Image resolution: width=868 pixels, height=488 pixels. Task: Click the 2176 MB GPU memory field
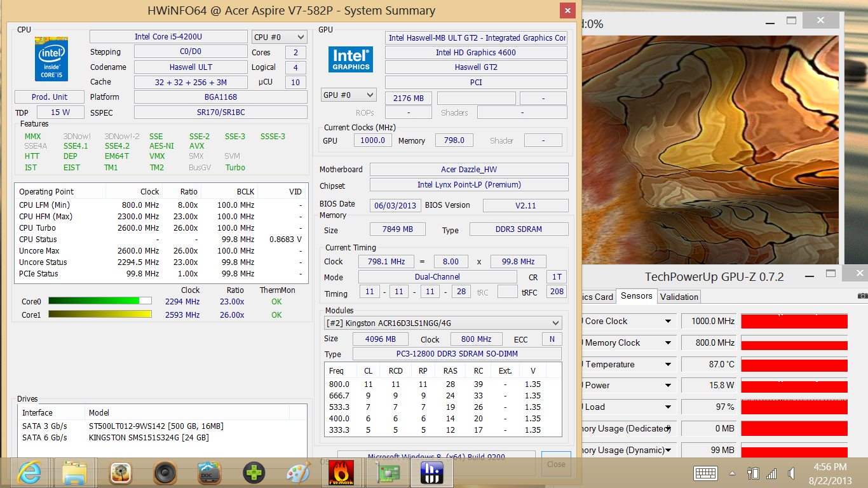pos(409,98)
